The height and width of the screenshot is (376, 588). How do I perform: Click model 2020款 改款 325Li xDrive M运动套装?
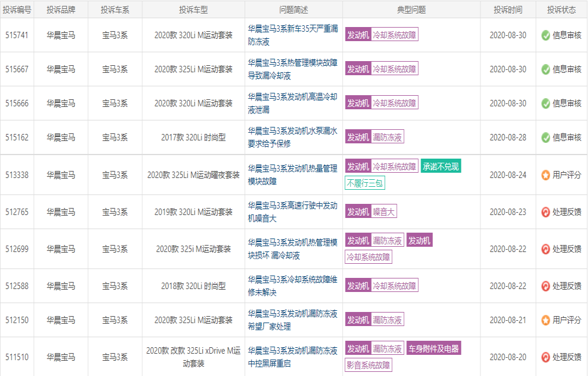tap(193, 357)
